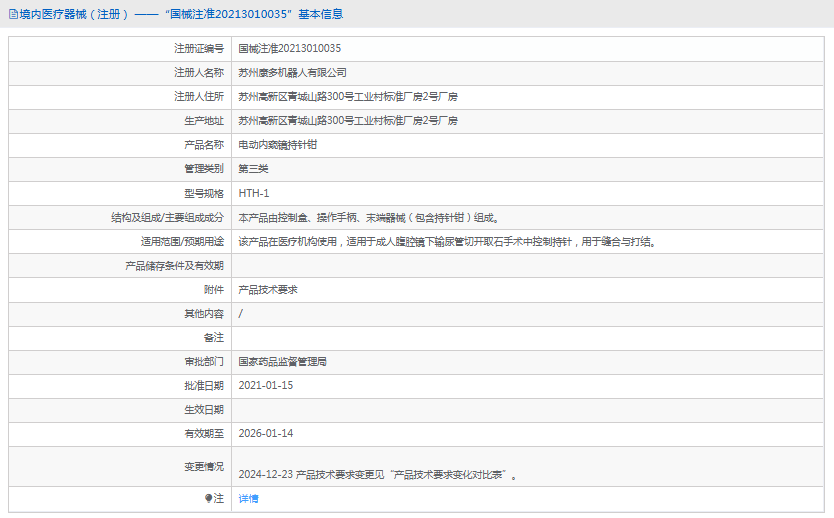Viewport: 834px width, 518px height.
Task: Click the approval date 2021-01-15
Action: tap(265, 386)
